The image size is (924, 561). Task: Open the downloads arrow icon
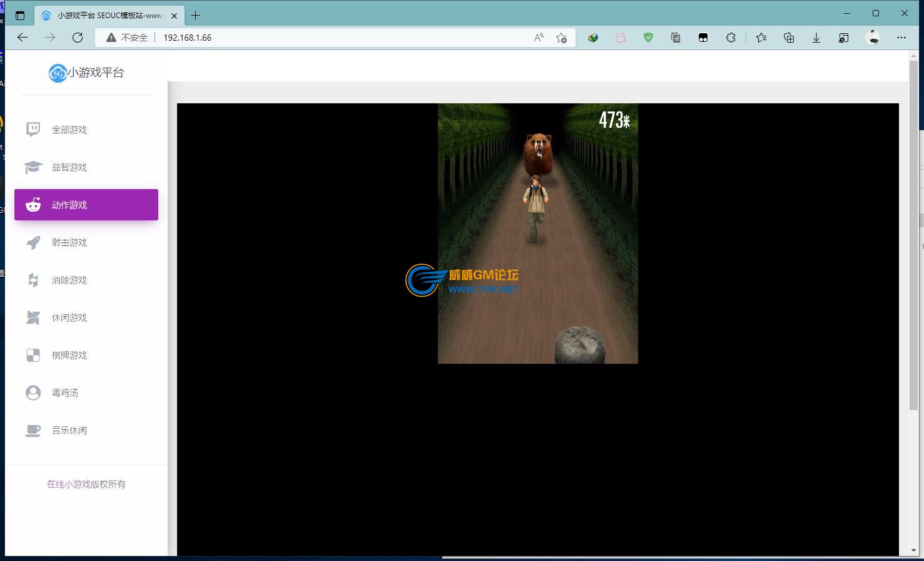816,38
